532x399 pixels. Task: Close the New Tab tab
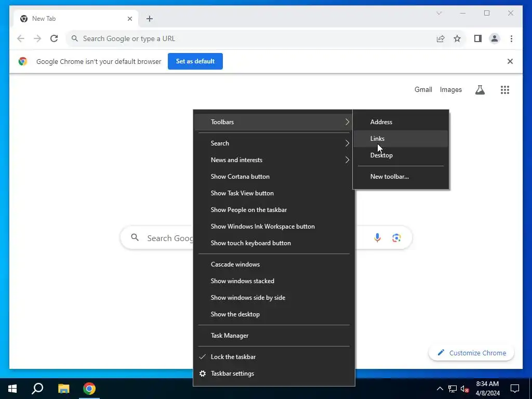(x=129, y=19)
